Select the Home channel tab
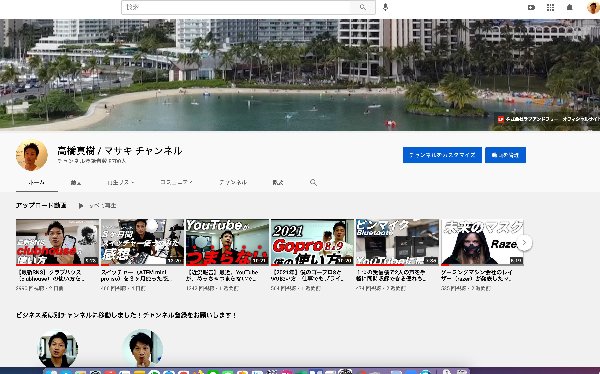The image size is (600, 374). [x=37, y=182]
